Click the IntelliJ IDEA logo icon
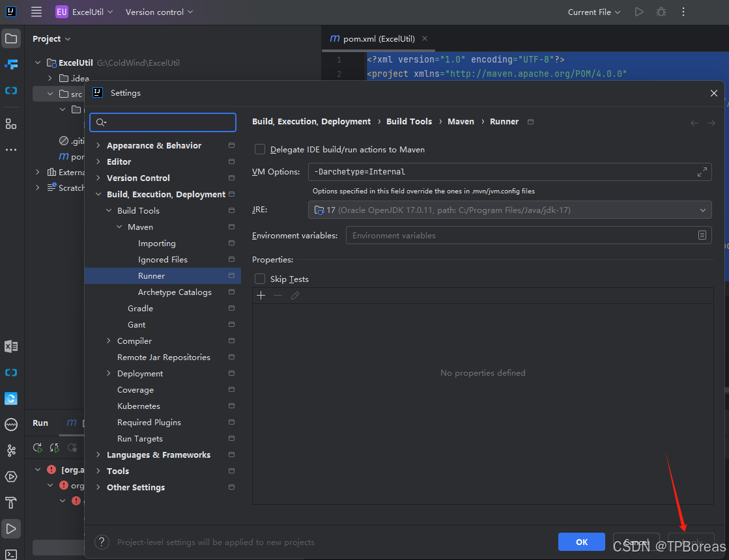The height and width of the screenshot is (560, 729). click(11, 12)
